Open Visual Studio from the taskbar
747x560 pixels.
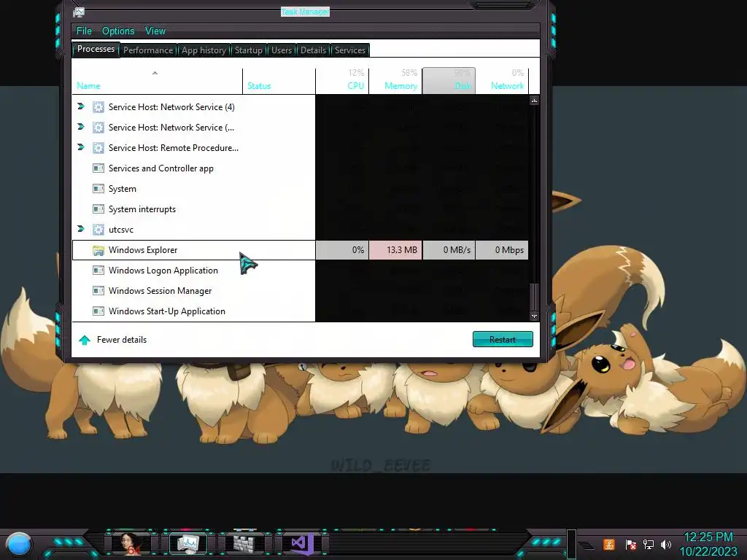pyautogui.click(x=302, y=543)
